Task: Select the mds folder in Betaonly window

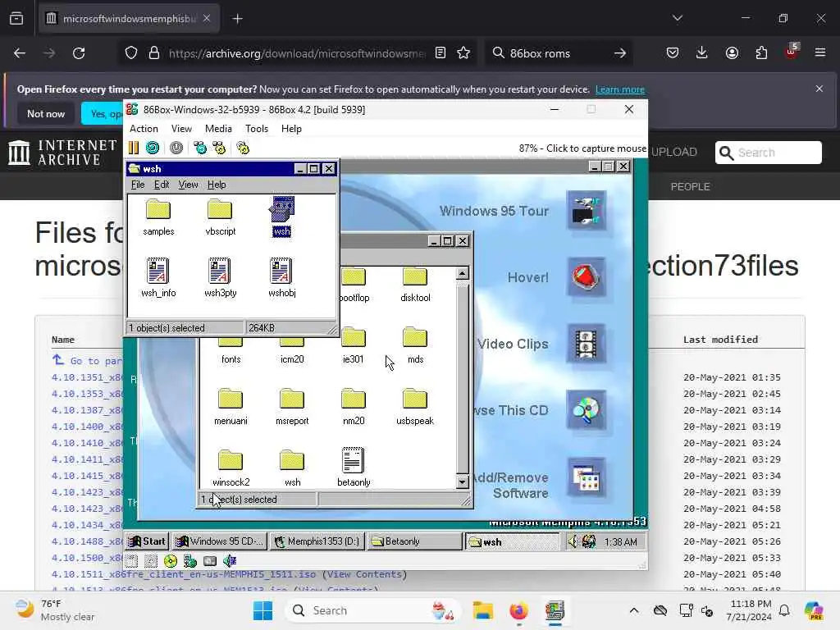Action: coord(415,346)
